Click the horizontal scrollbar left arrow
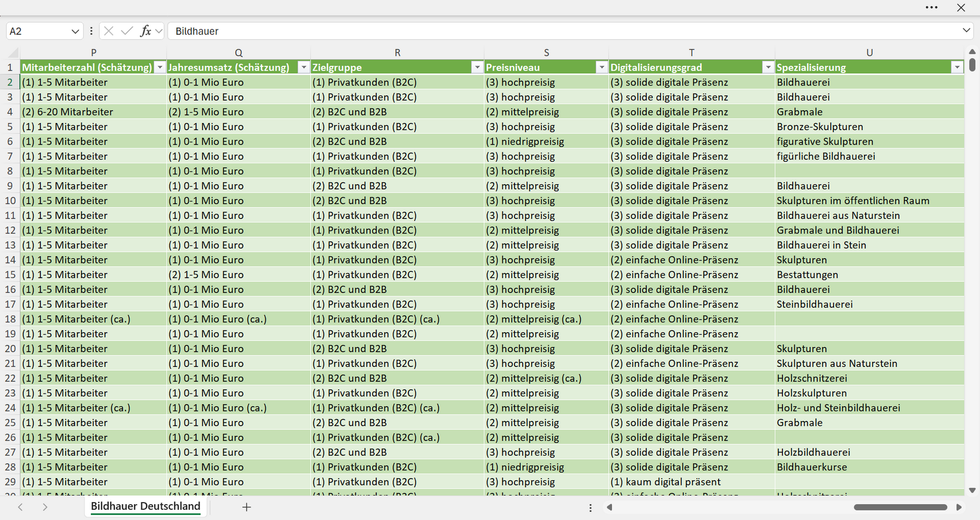Screen dimensions: 980x520 [x=610, y=507]
